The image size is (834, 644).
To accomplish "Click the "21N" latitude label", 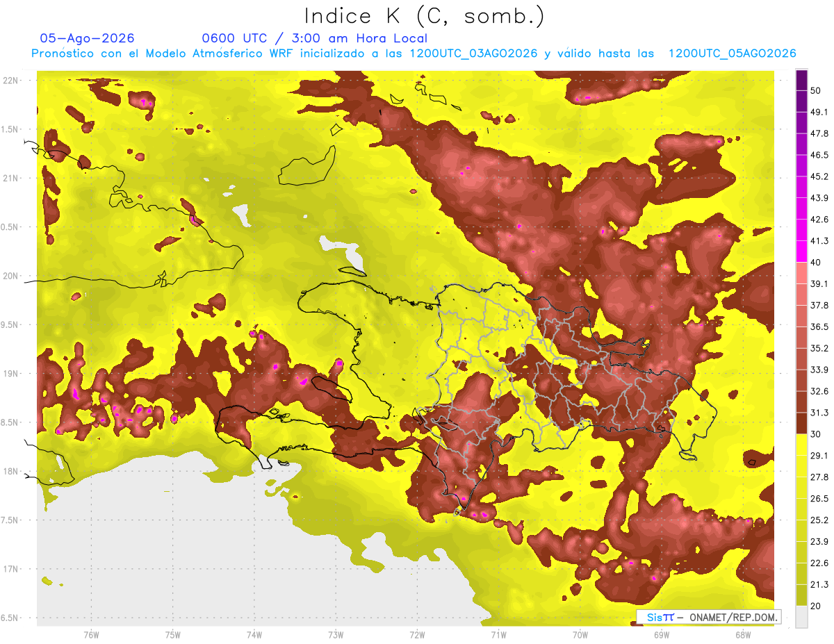I will pyautogui.click(x=10, y=179).
